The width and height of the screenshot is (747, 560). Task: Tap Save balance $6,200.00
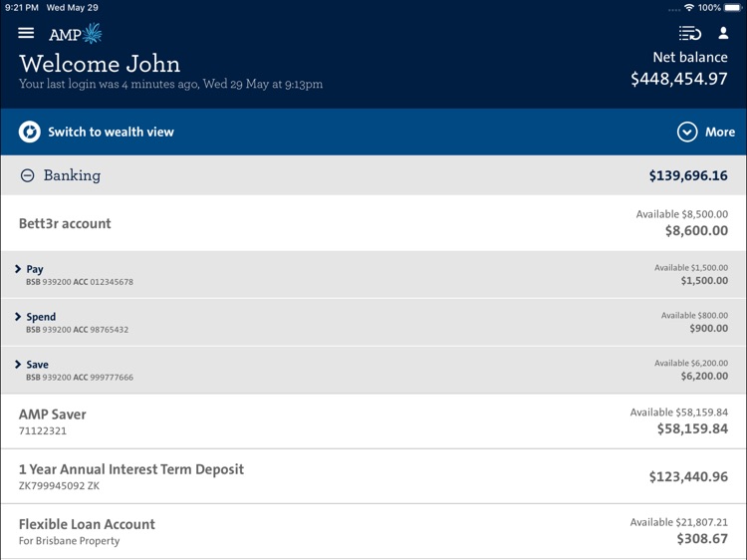[704, 376]
